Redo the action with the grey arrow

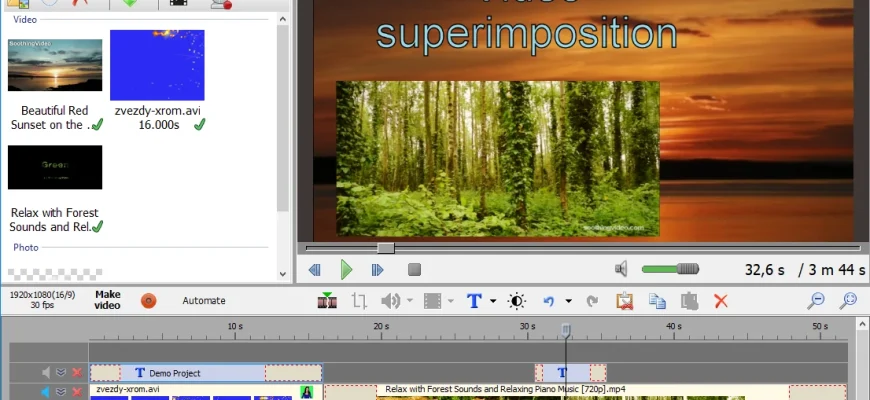tap(592, 301)
